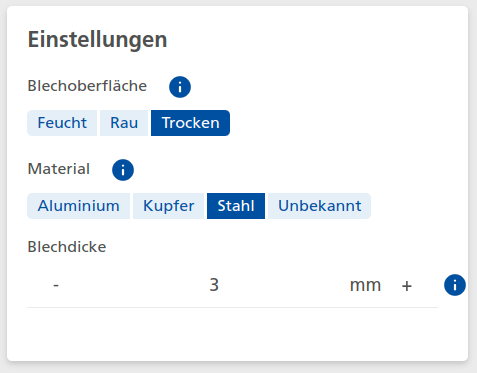Click the Blechoberfläche label text
The image size is (477, 373).
tap(87, 86)
